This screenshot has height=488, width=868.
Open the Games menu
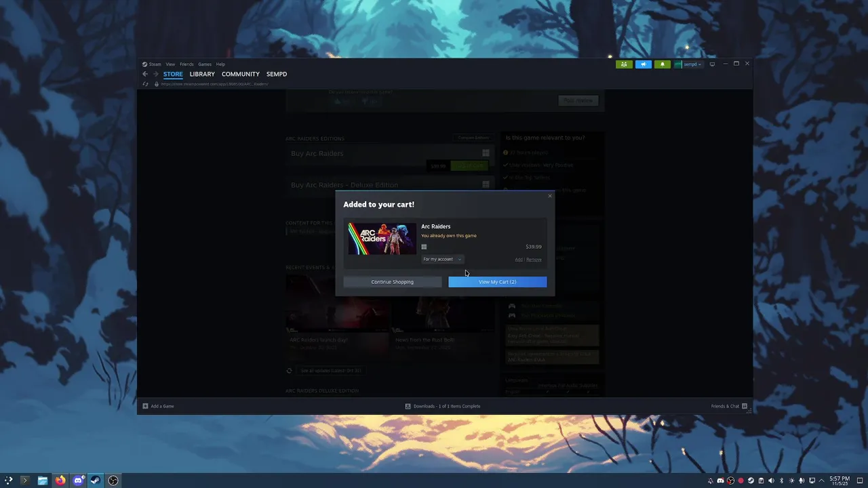click(x=205, y=64)
